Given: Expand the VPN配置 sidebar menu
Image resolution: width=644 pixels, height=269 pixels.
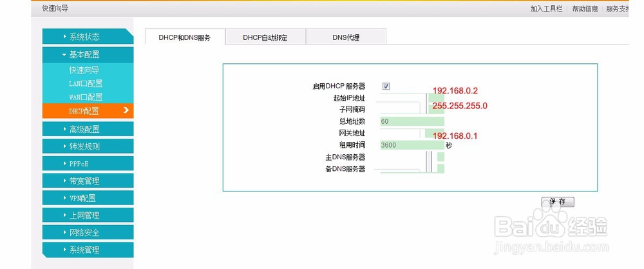Looking at the screenshot, I should click(88, 198).
